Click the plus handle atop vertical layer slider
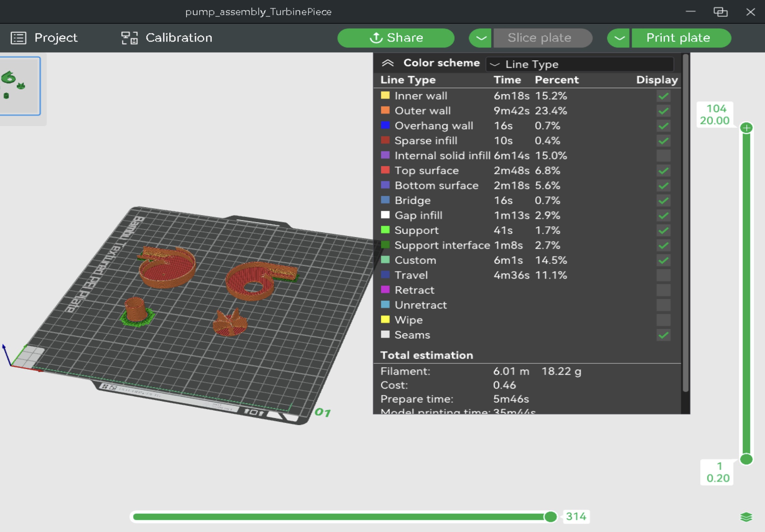The image size is (765, 532). pyautogui.click(x=746, y=128)
